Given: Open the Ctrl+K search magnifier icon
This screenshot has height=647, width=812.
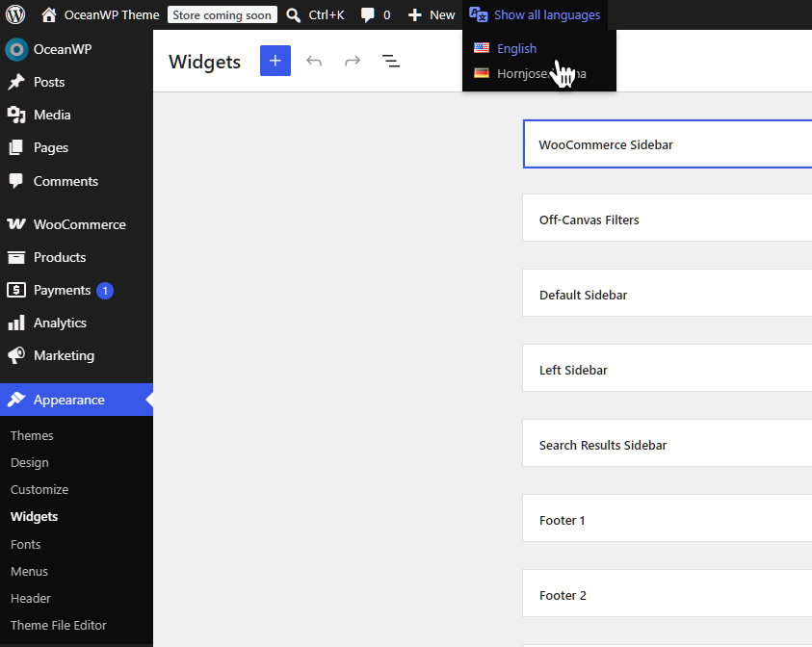Looking at the screenshot, I should coord(294,15).
